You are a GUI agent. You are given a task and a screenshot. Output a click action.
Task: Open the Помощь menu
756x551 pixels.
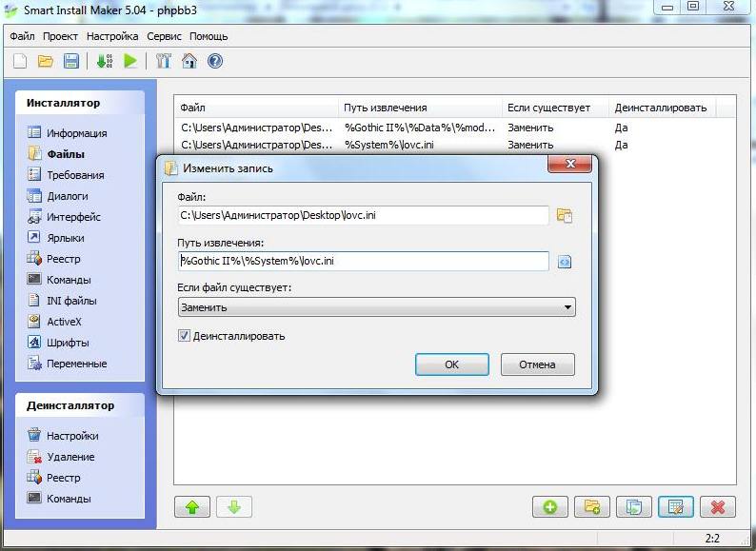[x=209, y=36]
